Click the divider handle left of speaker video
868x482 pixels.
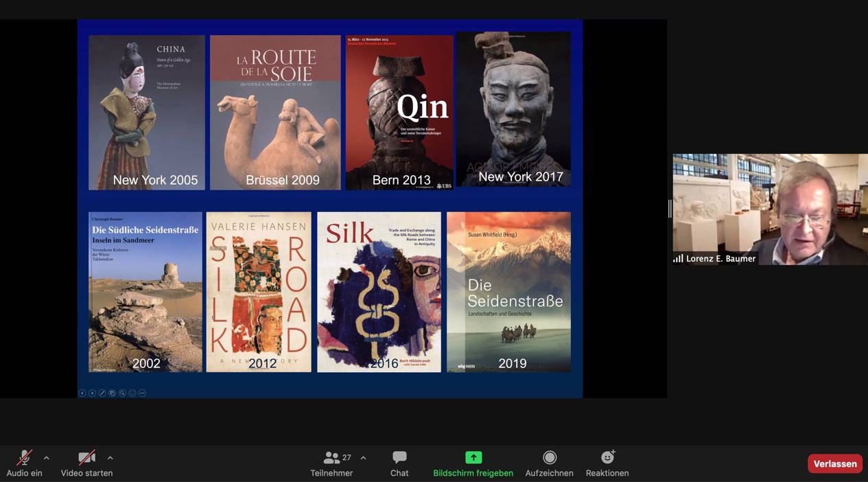(x=670, y=209)
